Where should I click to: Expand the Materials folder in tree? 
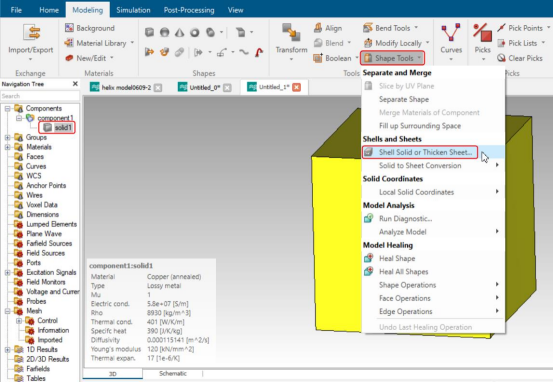pyautogui.click(x=7, y=147)
